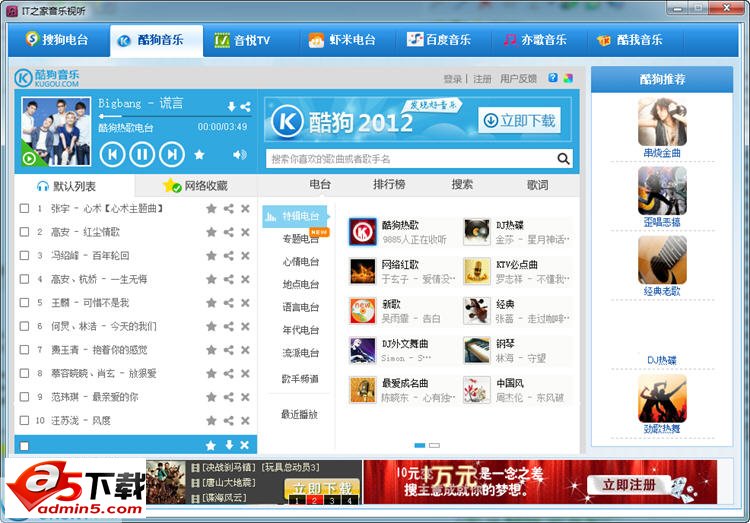750x523 pixels.
Task: Check the box for song 10 汪苏泷
Action: tap(24, 421)
